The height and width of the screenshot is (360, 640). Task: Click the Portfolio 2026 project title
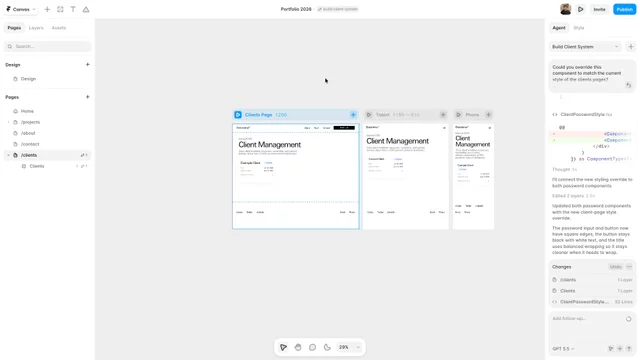coord(296,9)
